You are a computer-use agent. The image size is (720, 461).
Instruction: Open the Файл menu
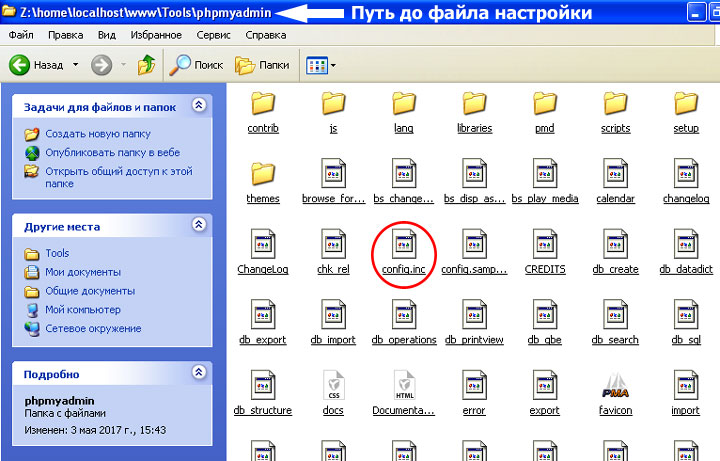pyautogui.click(x=21, y=35)
